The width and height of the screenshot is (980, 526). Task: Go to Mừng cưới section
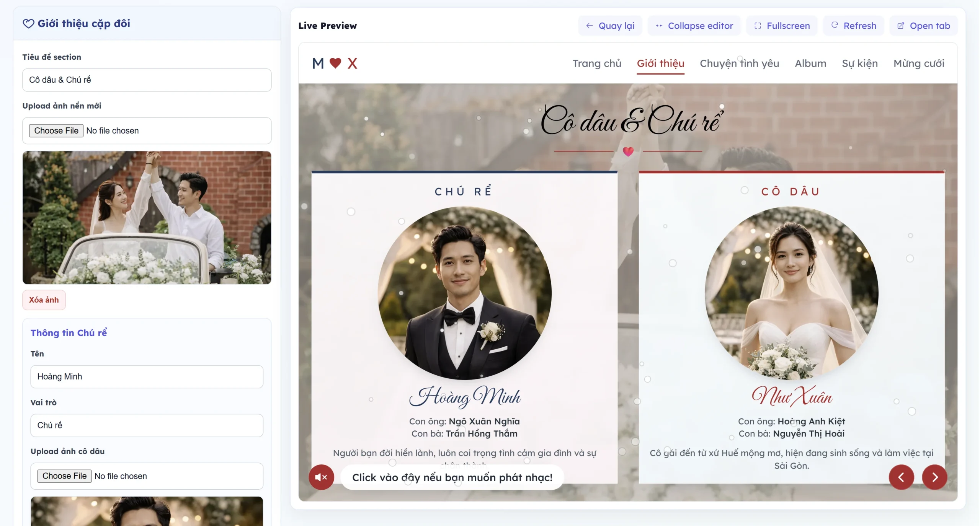(918, 63)
